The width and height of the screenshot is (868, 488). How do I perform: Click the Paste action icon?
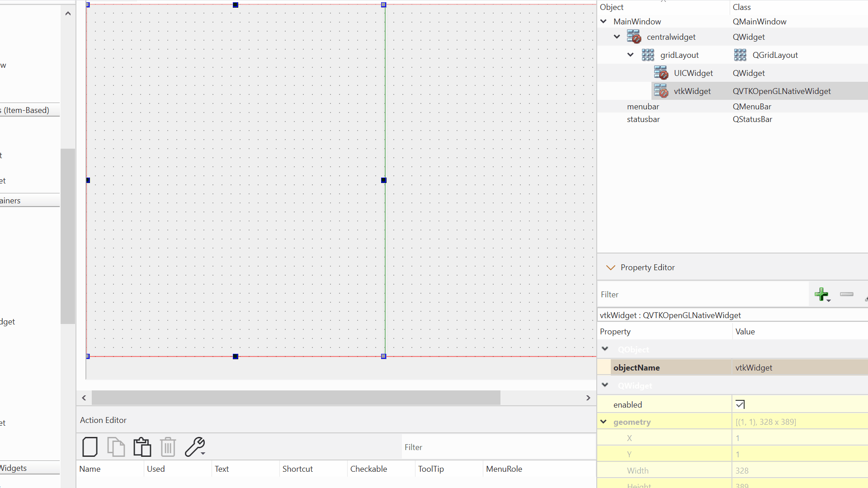click(142, 447)
